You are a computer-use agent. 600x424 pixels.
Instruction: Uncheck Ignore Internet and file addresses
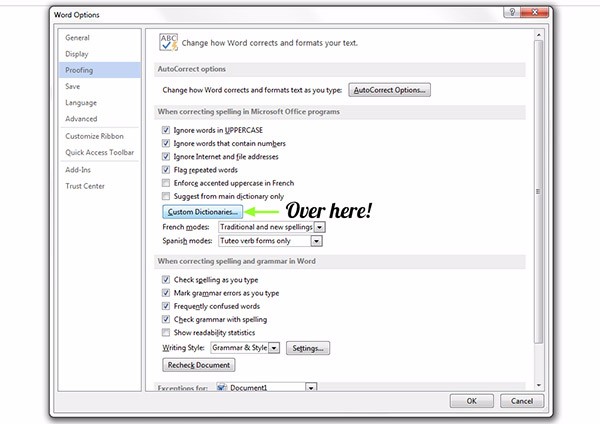click(x=166, y=157)
